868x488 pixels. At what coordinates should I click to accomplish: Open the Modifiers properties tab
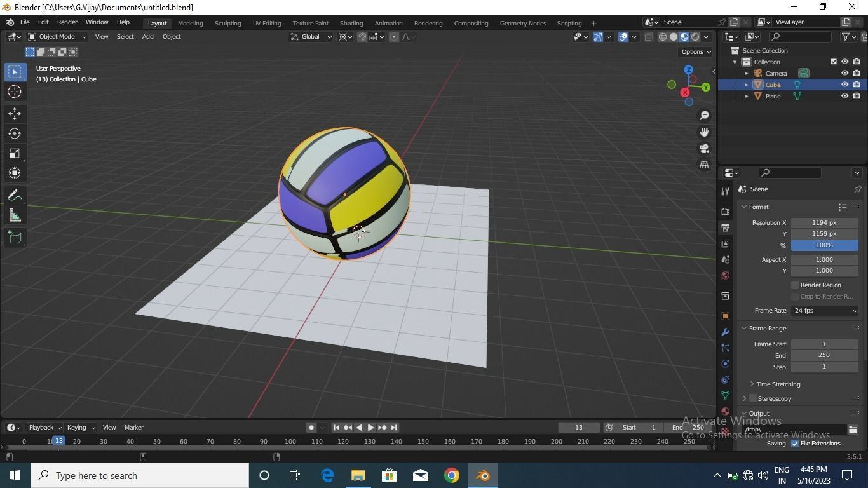725,332
